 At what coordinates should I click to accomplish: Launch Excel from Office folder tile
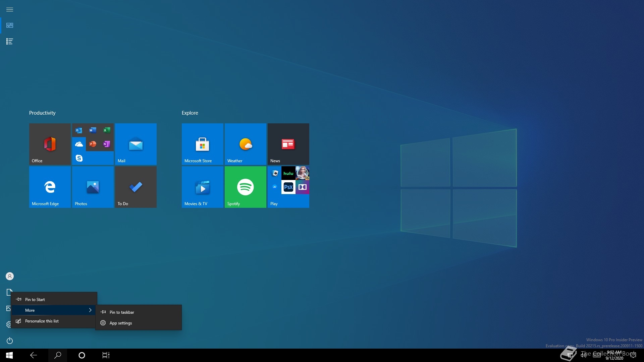click(x=107, y=130)
